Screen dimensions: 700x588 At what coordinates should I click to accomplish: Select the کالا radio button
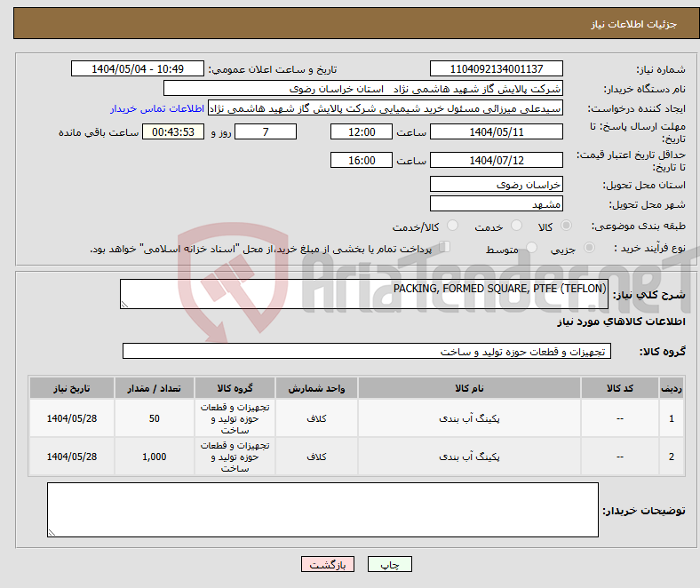566,226
